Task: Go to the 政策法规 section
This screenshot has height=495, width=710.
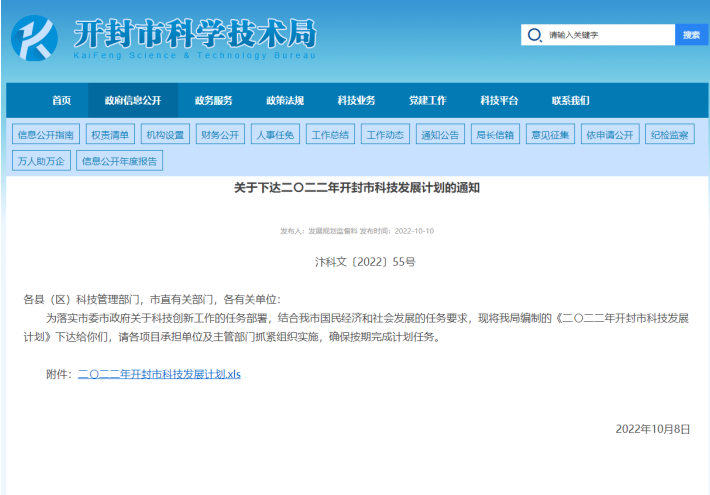Action: coord(285,100)
